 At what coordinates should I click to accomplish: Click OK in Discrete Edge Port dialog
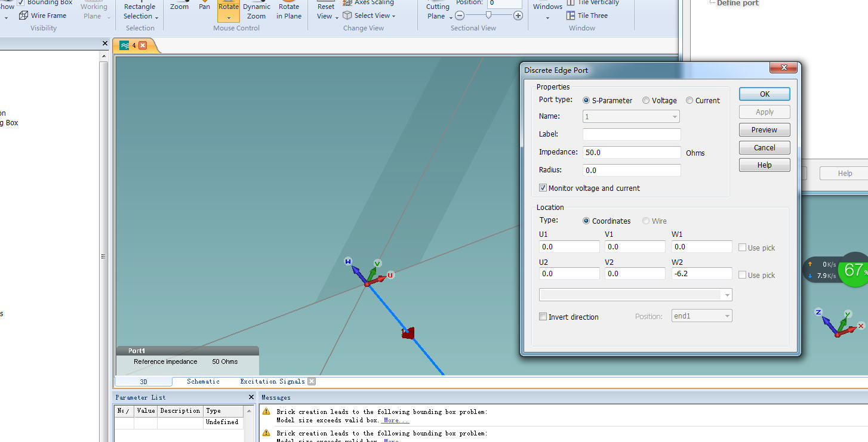coord(765,94)
